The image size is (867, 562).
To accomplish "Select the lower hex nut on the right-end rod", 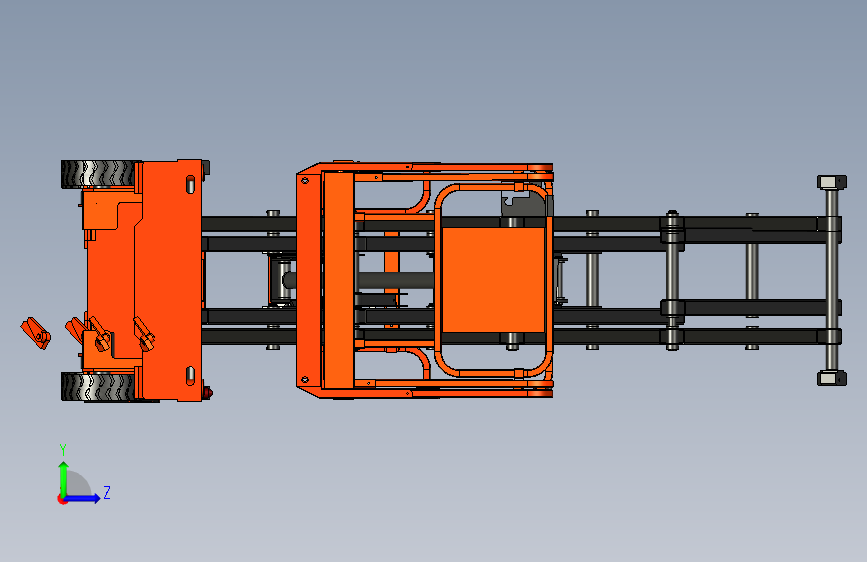I will (x=831, y=378).
